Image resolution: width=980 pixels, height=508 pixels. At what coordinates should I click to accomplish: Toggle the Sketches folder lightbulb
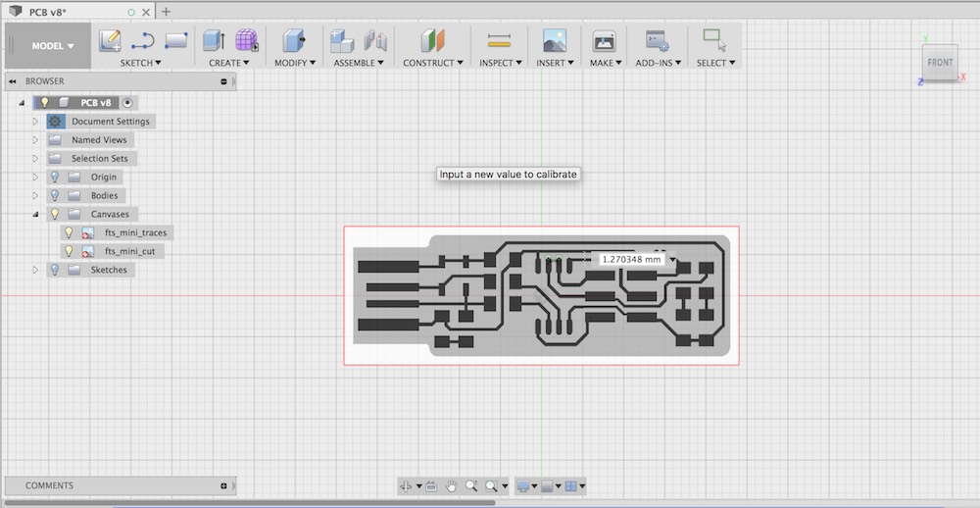55,270
